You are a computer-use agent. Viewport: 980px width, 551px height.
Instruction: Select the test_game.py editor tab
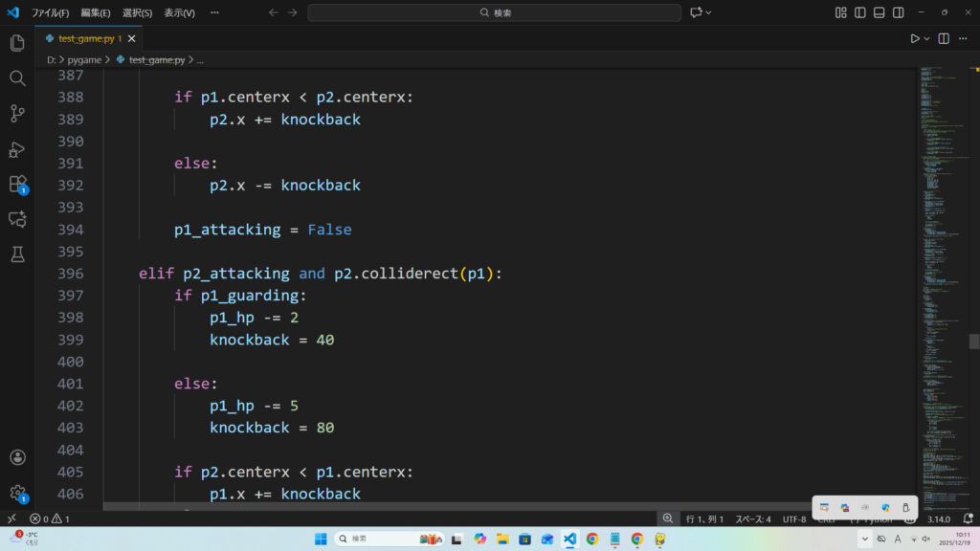coord(86,39)
